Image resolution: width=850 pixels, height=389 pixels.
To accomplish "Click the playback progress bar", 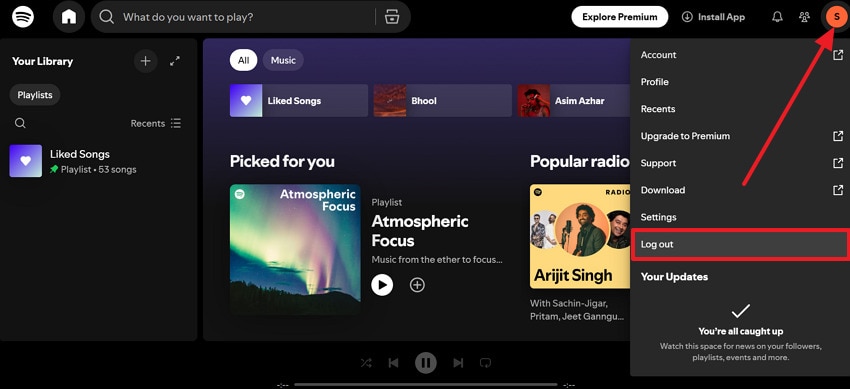I will [x=426, y=385].
